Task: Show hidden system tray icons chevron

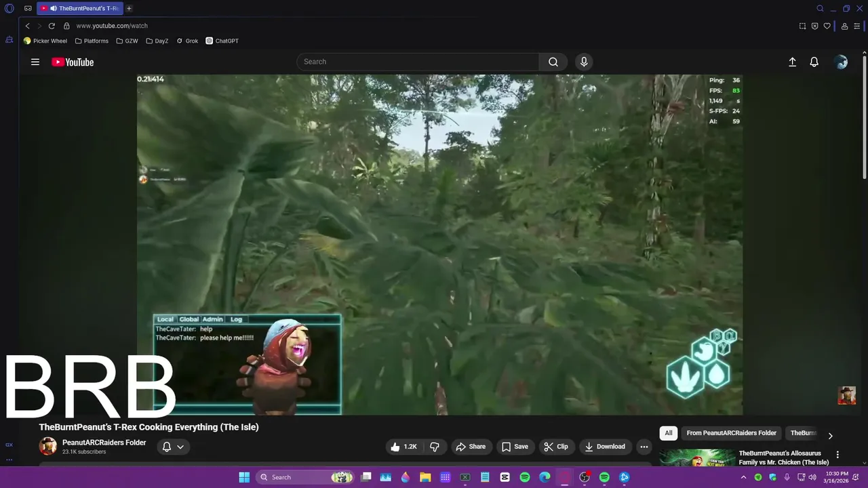Action: click(743, 477)
